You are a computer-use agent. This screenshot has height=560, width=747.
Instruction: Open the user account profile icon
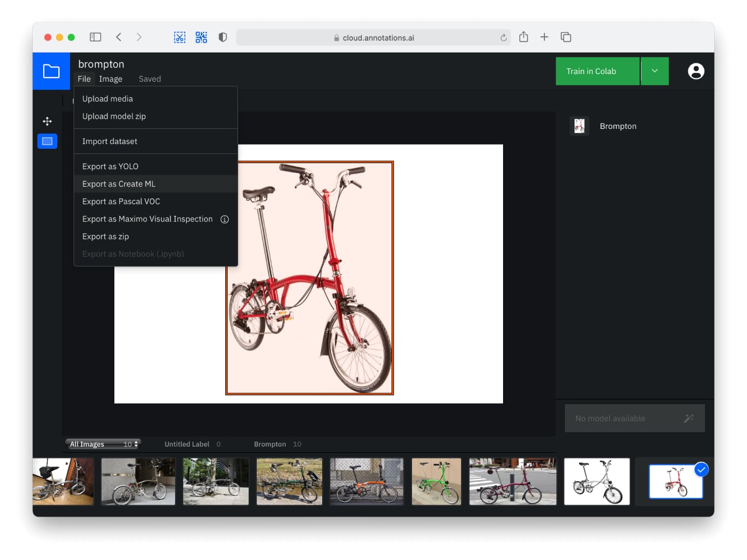pos(696,71)
